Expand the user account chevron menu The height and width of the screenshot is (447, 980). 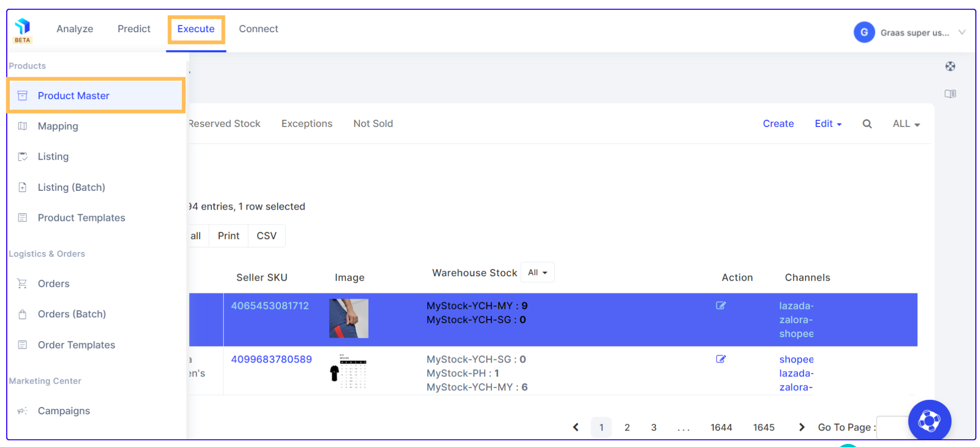[962, 32]
